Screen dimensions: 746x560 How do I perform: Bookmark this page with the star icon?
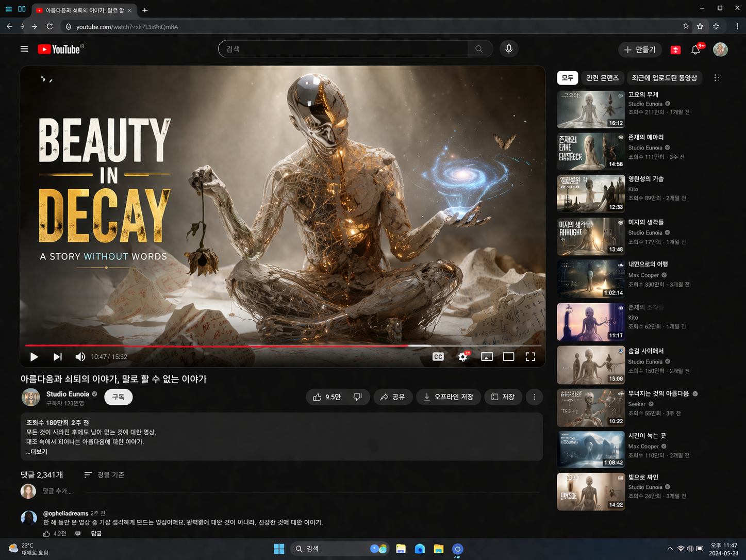(x=700, y=26)
